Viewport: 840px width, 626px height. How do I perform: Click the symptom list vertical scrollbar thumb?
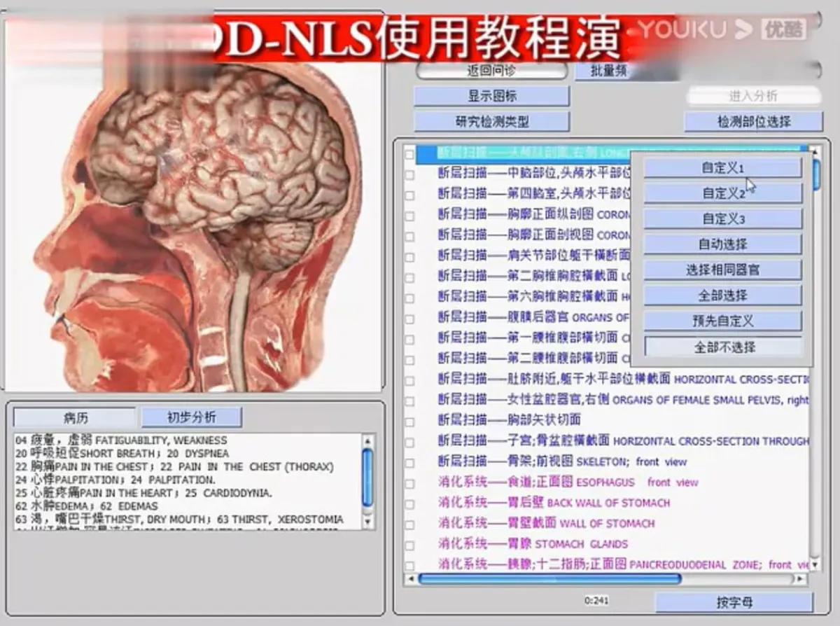point(368,478)
